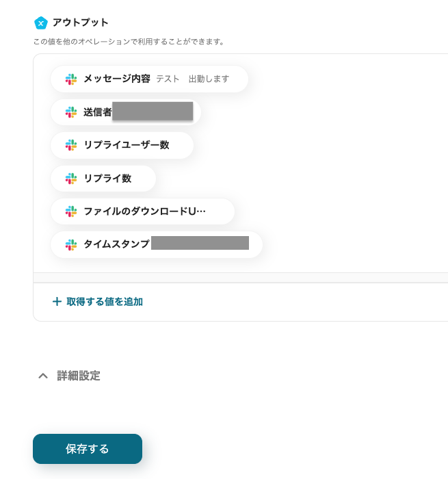Choose the リプライユーザー数 label
The width and height of the screenshot is (448, 479).
point(127,145)
